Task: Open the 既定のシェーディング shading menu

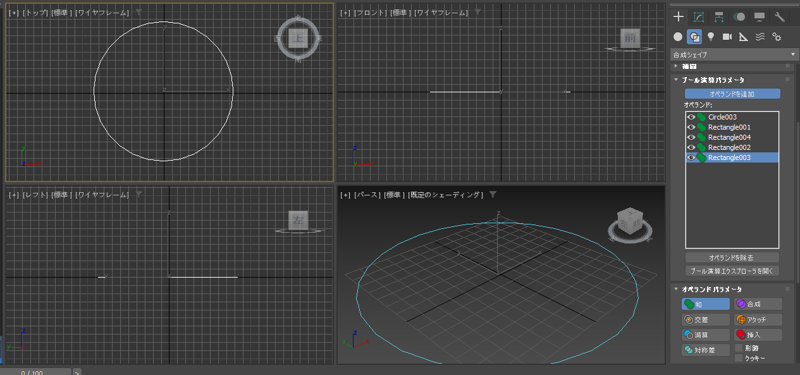Action: (x=446, y=195)
